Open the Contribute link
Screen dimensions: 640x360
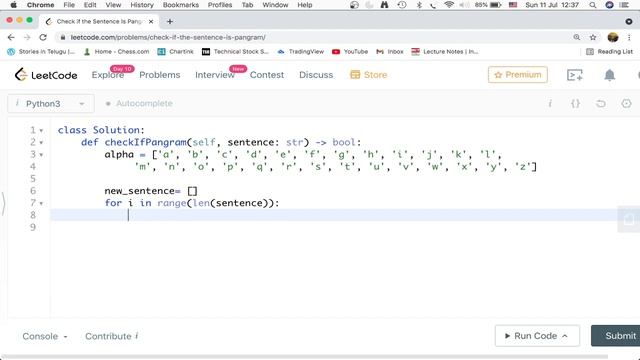[x=111, y=336]
